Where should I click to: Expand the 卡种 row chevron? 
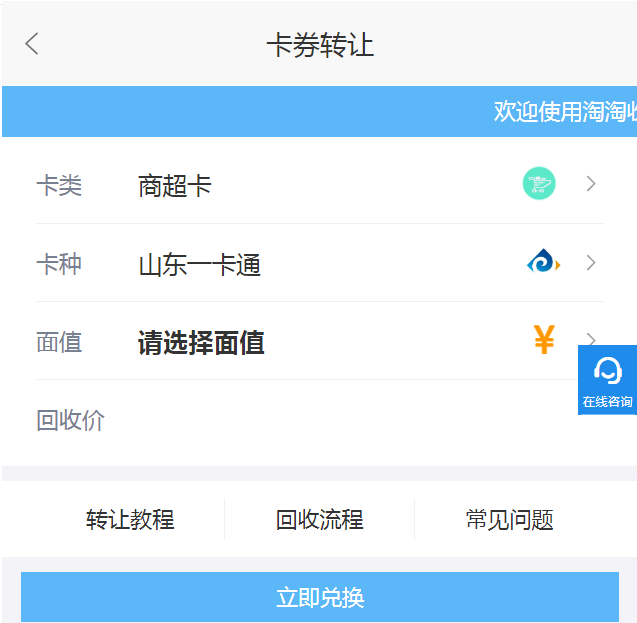click(x=591, y=263)
